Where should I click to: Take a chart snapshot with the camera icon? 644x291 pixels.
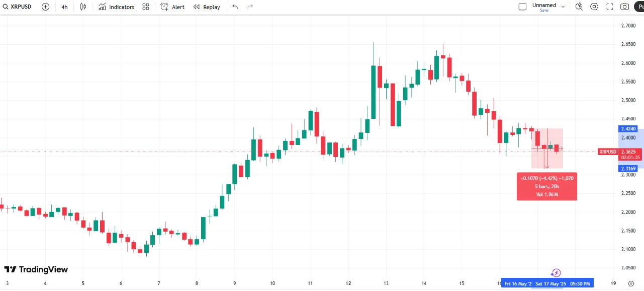[x=623, y=7]
